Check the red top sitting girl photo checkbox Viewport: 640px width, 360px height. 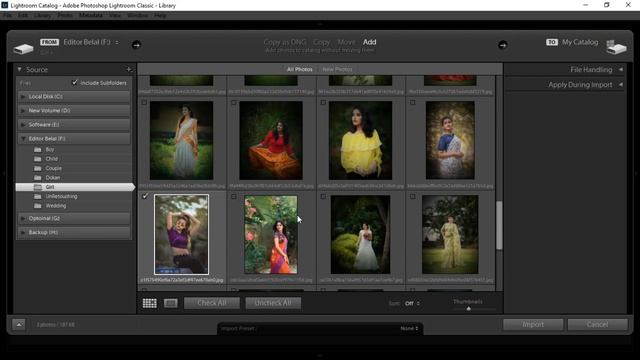tap(234, 102)
